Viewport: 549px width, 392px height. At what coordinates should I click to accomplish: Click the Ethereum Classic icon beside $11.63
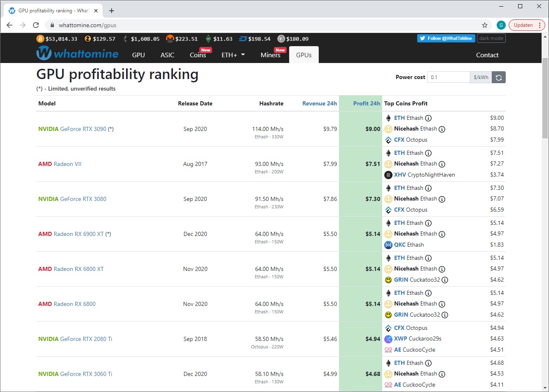(x=208, y=39)
